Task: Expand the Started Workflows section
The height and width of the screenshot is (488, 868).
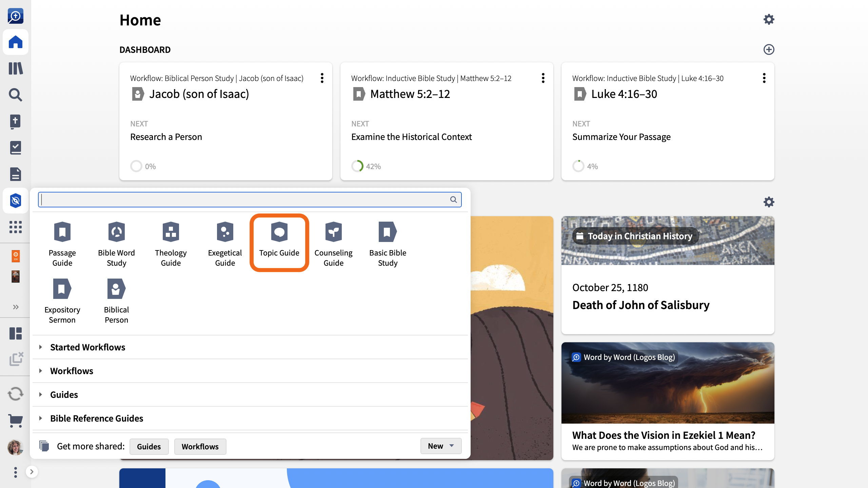Action: point(250,347)
